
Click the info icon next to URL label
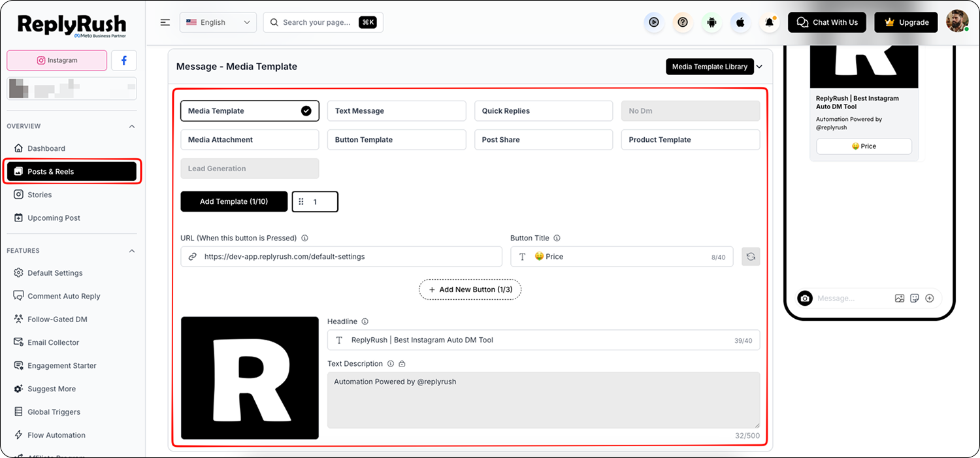304,238
